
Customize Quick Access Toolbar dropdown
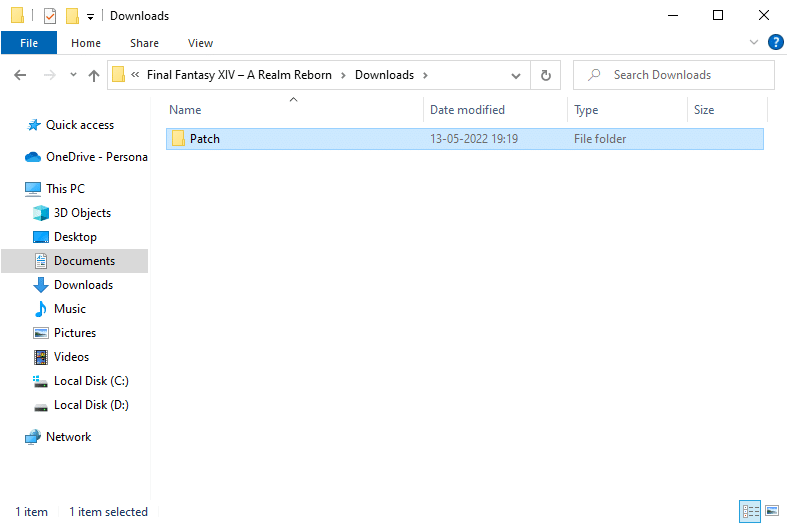click(90, 16)
